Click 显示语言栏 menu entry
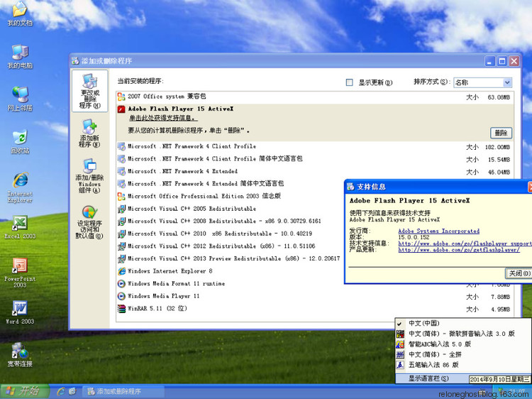The width and height of the screenshot is (532, 399). point(428,378)
